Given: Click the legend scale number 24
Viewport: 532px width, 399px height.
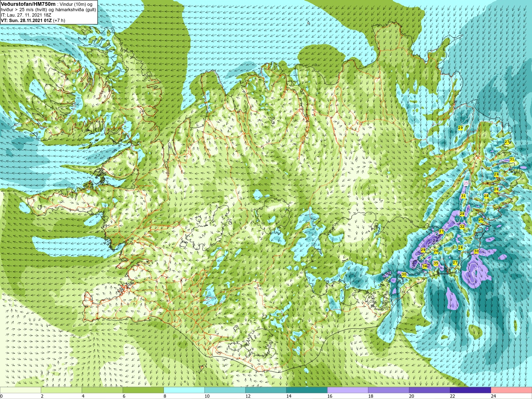Looking at the screenshot, I should pos(494,396).
